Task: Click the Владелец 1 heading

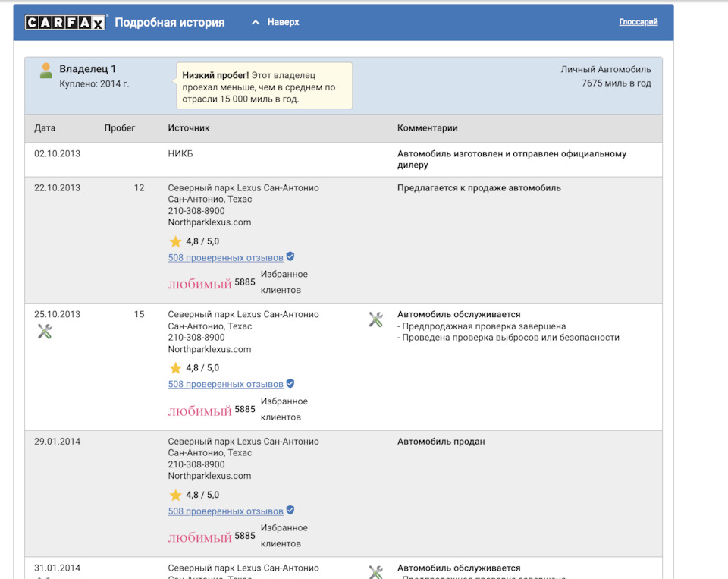Action: pos(87,69)
